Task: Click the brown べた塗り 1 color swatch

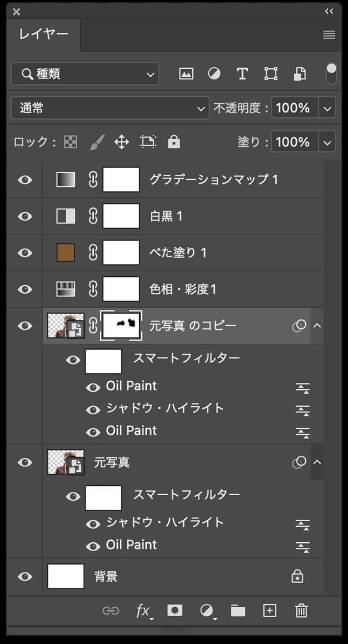Action: [x=66, y=253]
